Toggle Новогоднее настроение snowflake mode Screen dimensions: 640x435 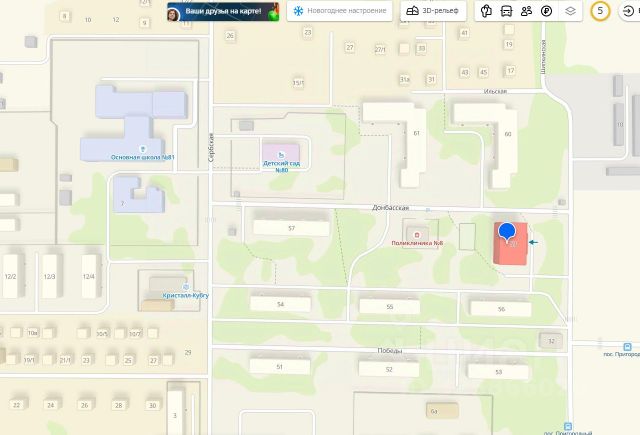pos(340,11)
